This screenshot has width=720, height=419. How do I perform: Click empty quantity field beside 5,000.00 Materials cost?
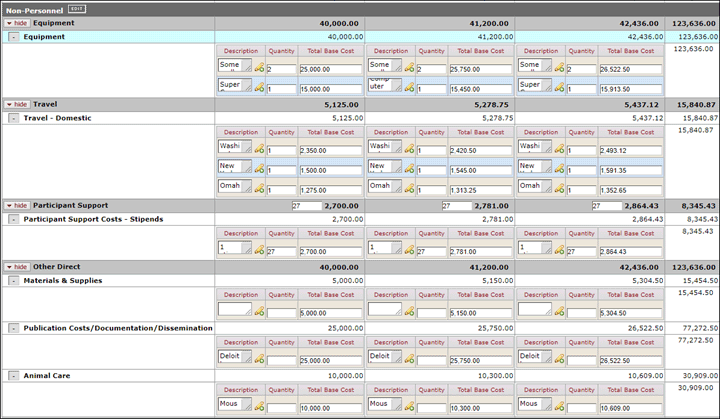(x=281, y=313)
